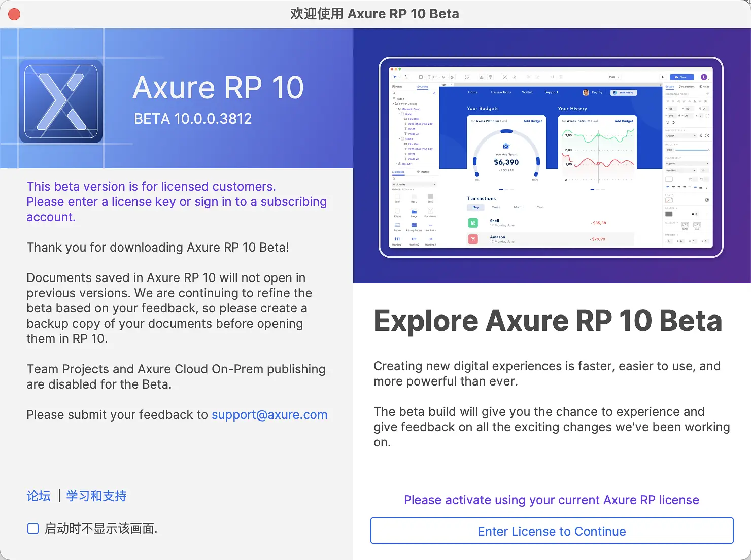The width and height of the screenshot is (751, 560).
Task: Switch to the Masters tab
Action: click(x=423, y=172)
